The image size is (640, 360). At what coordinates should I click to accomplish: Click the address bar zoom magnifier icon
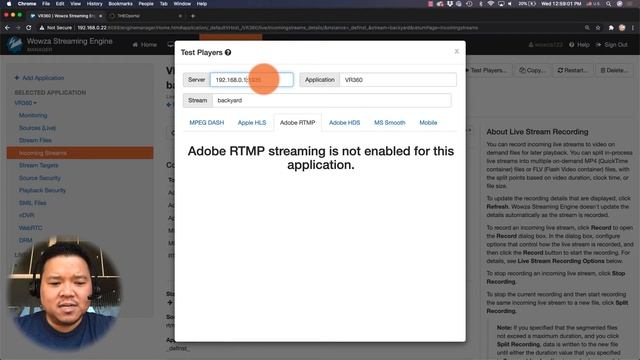click(587, 28)
